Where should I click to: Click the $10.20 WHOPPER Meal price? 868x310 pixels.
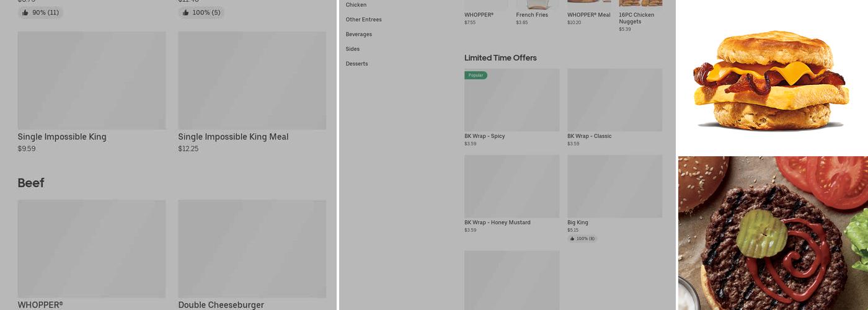574,22
